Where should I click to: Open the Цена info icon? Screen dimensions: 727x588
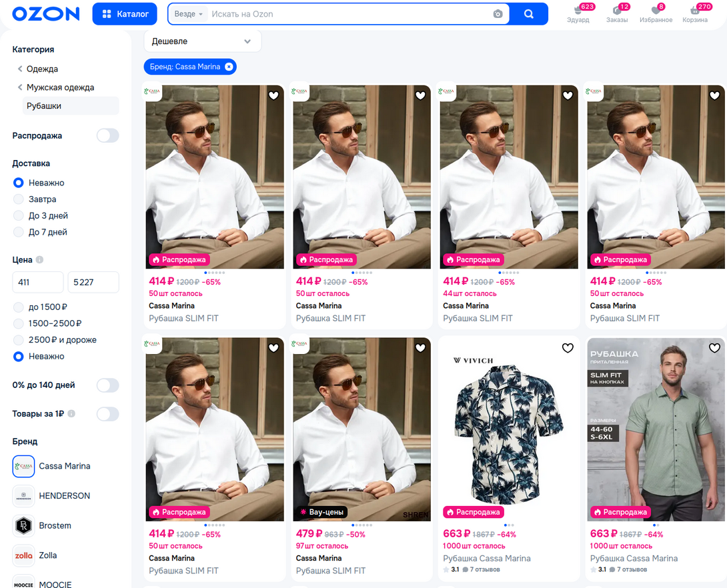[40, 259]
